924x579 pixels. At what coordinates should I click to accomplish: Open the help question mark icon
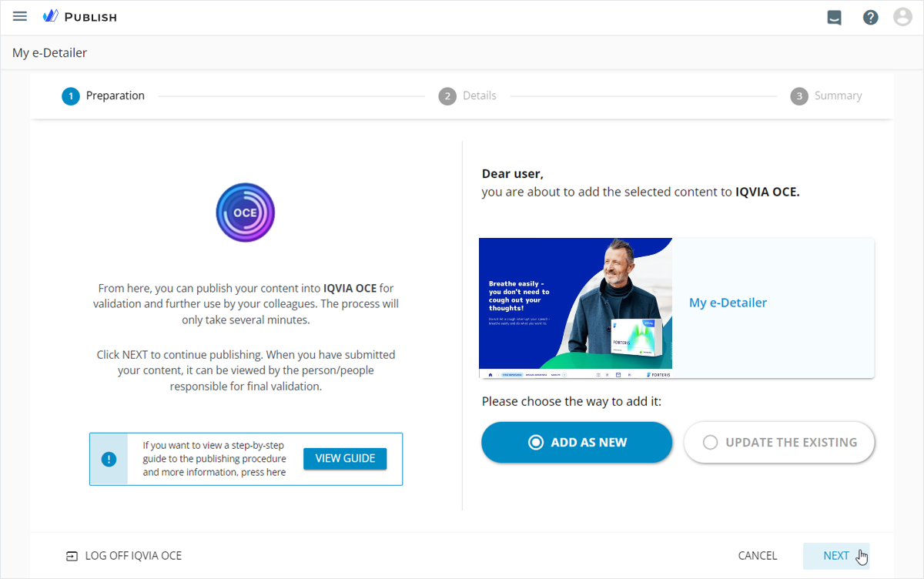(870, 17)
